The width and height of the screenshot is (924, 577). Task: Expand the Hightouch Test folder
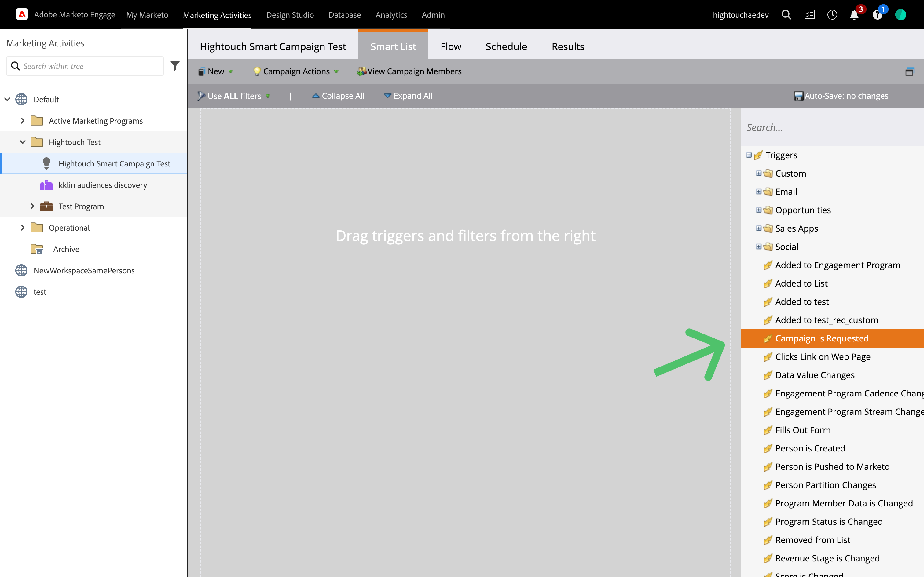(22, 142)
